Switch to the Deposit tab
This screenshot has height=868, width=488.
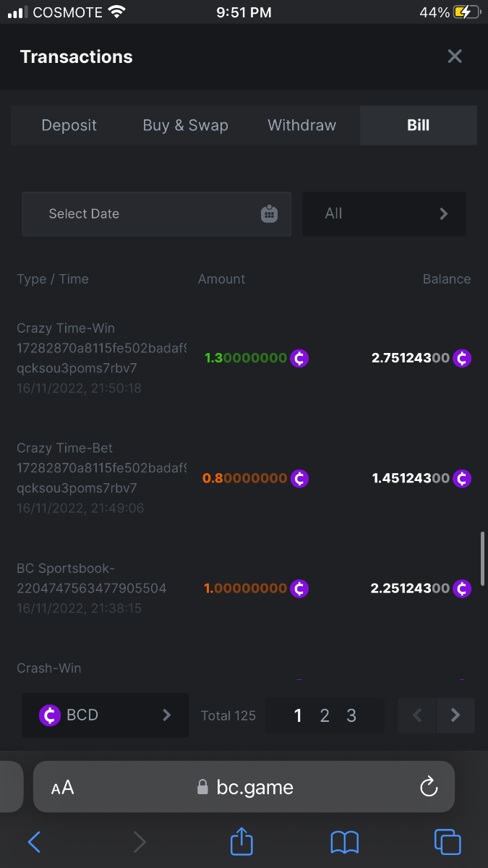69,125
